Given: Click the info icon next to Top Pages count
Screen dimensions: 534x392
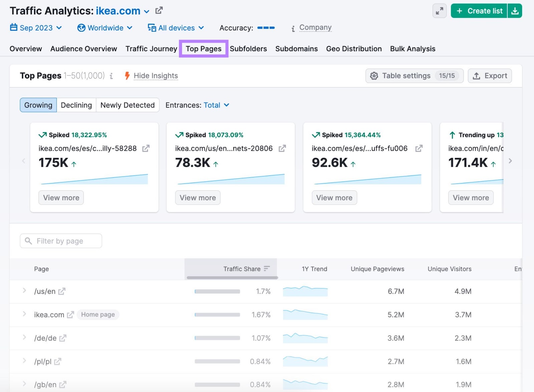Looking at the screenshot, I should 111,76.
